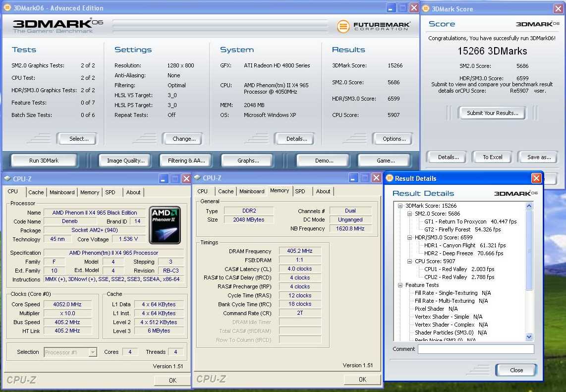Click Submit Your Results button
The image size is (566, 392).
[492, 113]
